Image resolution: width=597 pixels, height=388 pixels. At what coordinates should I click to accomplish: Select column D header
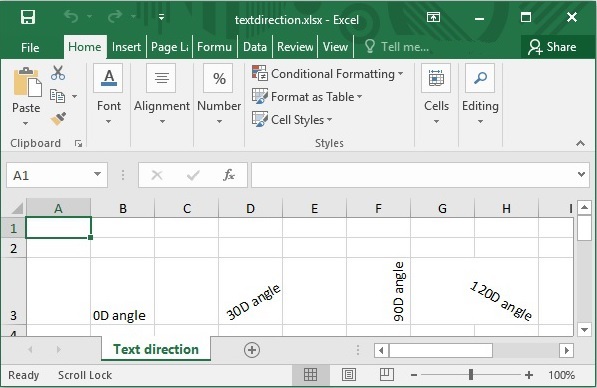(x=250, y=208)
